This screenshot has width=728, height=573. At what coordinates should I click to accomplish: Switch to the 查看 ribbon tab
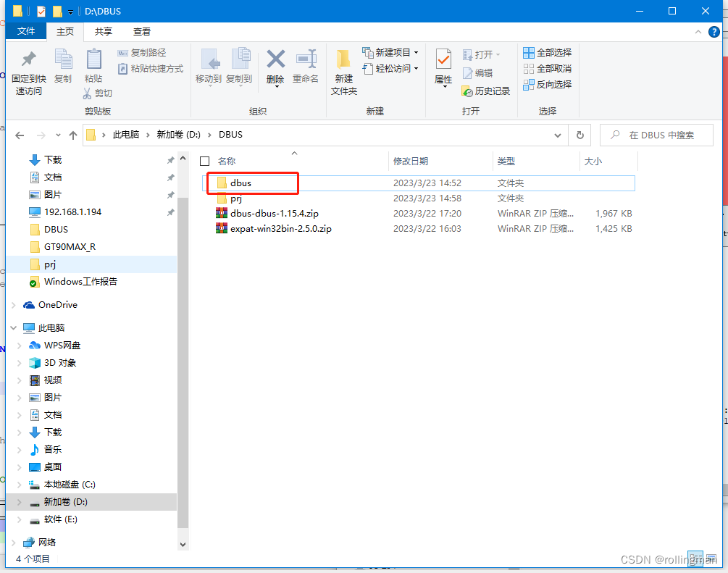point(141,31)
